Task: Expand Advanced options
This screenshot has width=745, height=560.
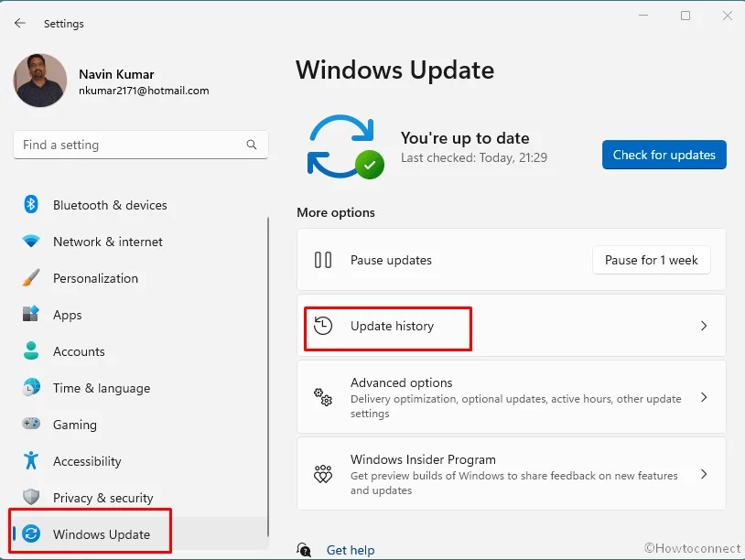Action: pyautogui.click(x=704, y=397)
